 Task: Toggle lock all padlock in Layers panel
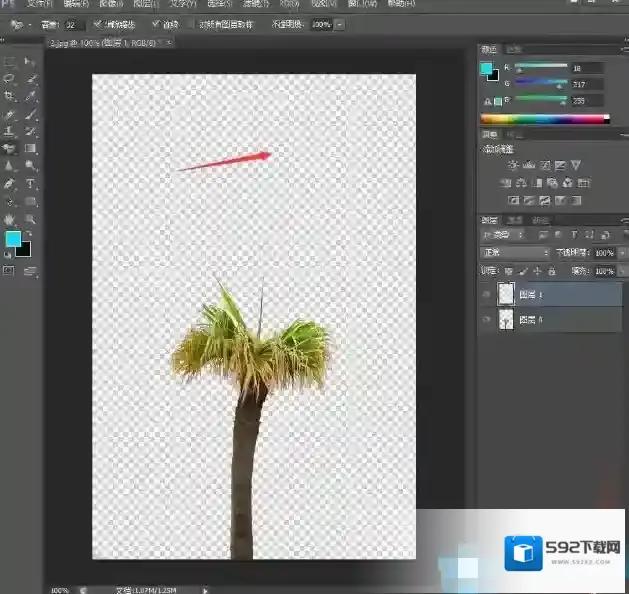(552, 272)
